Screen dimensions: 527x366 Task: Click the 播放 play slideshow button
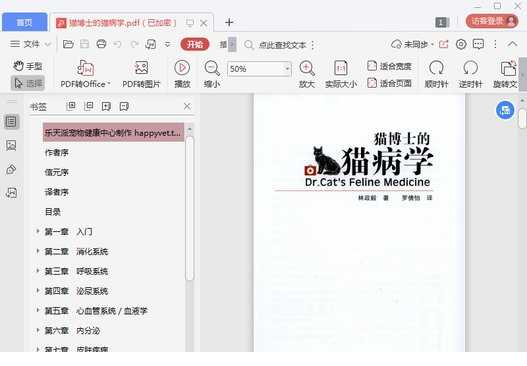point(182,75)
